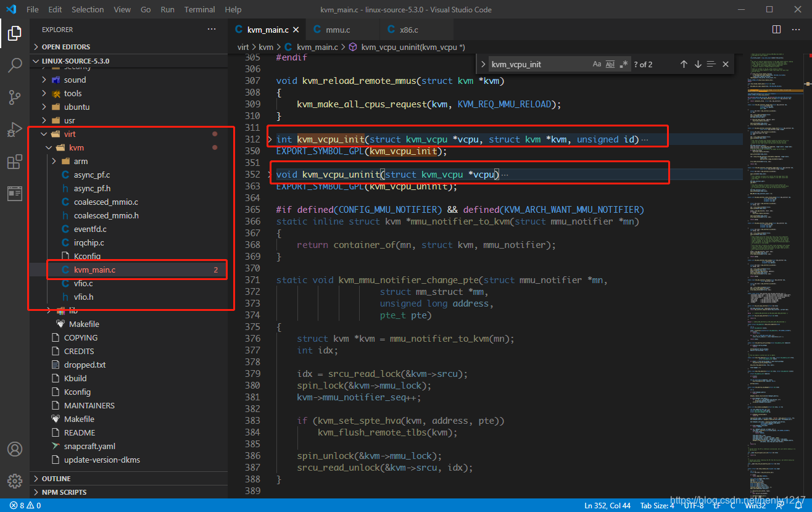Open the Remote Explorer view icon
This screenshot has height=512, width=812.
point(15,194)
